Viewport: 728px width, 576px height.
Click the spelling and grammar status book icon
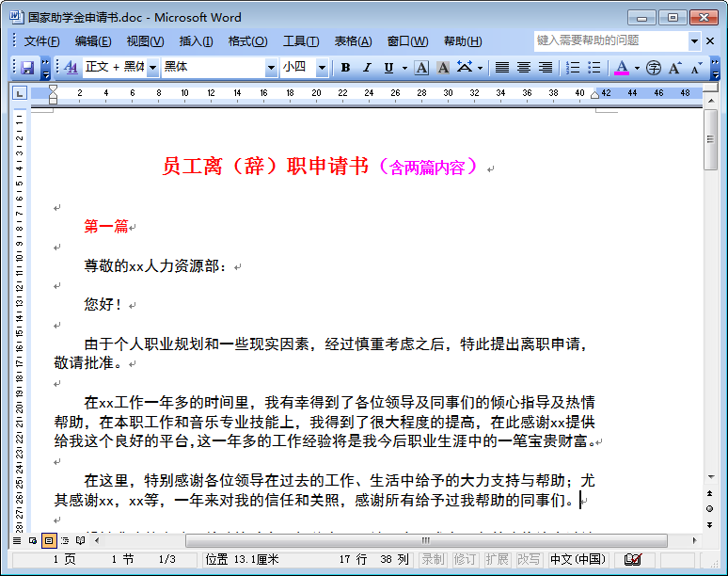(633, 560)
